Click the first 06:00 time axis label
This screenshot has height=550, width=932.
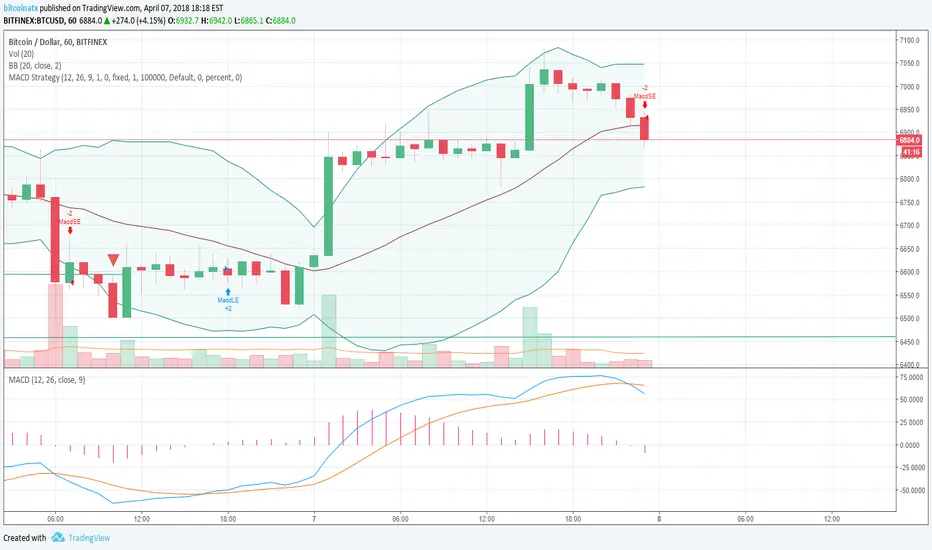(x=55, y=518)
